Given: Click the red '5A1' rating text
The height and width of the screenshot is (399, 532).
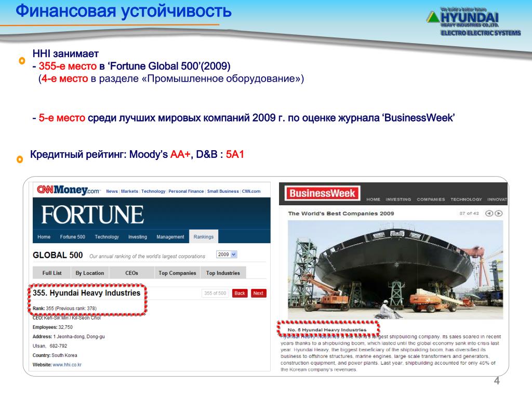Looking at the screenshot, I should pos(235,154).
